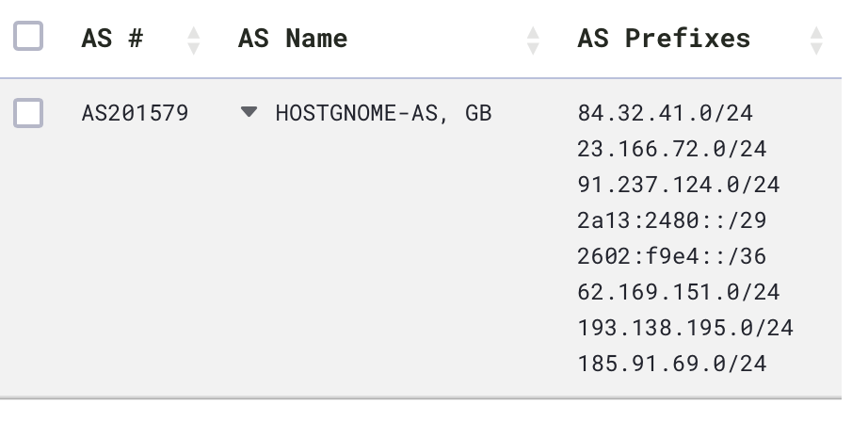Click the sort arrows for AS Prefixes column
The width and height of the screenshot is (868, 422).
tap(816, 40)
